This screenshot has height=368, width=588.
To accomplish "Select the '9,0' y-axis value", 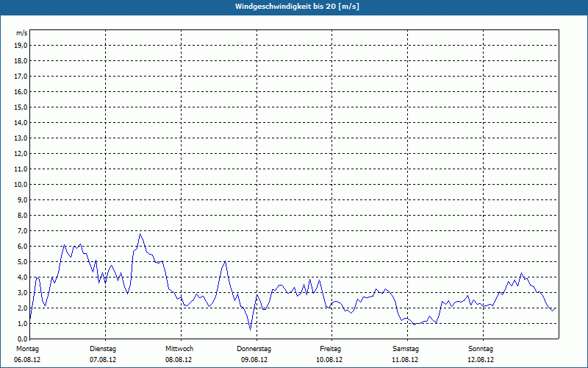I will click(22, 199).
